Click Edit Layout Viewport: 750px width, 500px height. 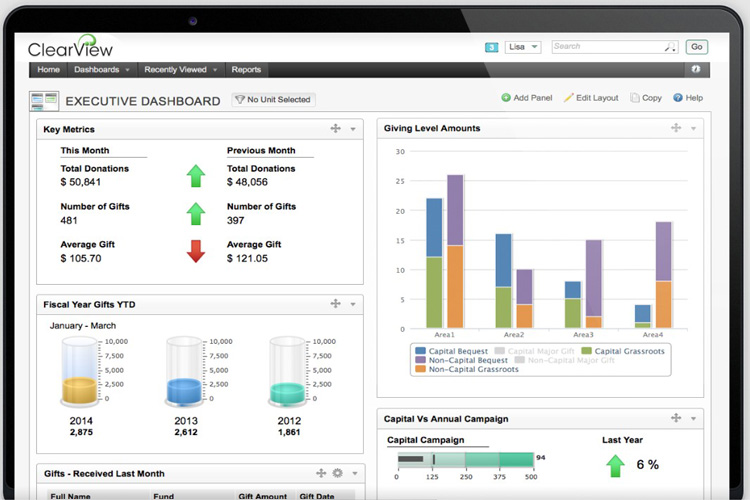[x=591, y=98]
